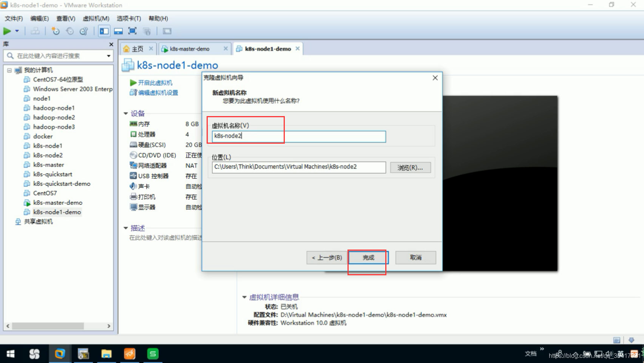
Task: Click the green power-on play icon in toolbar
Action: click(7, 31)
